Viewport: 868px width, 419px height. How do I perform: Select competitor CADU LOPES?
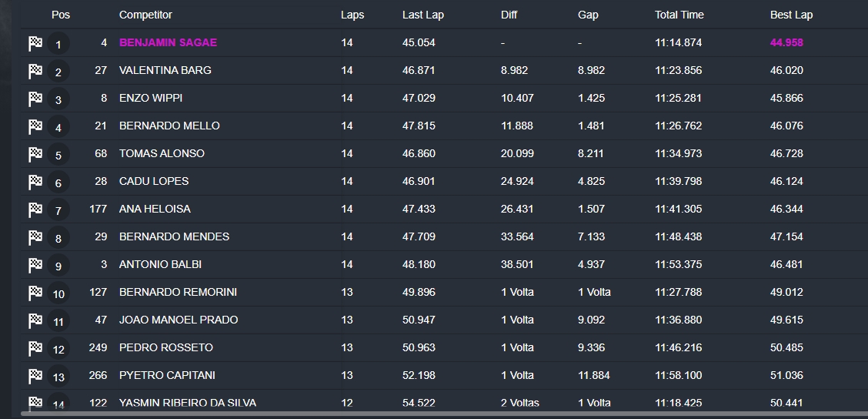tap(154, 181)
